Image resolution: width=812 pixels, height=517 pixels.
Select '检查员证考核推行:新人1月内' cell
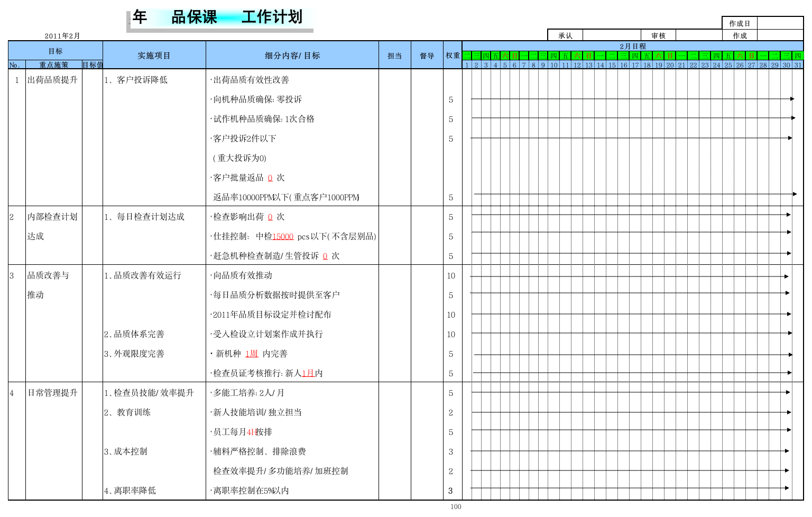[x=267, y=373]
